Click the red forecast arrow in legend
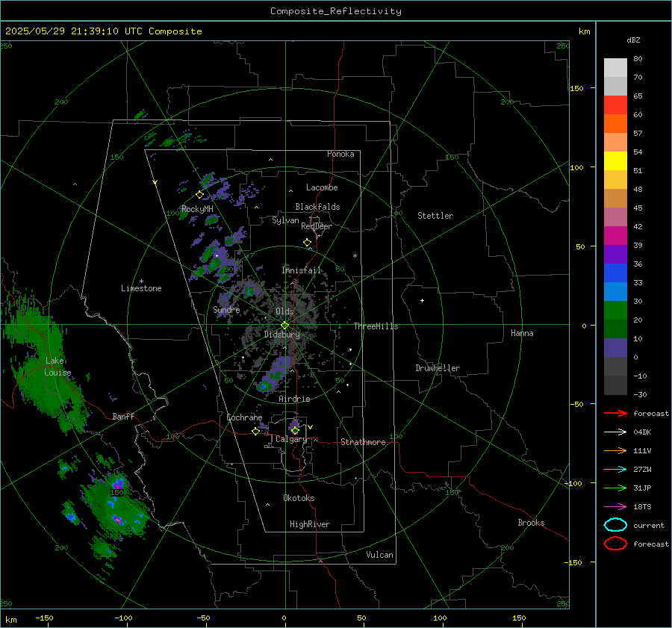672x628 pixels. (x=615, y=413)
